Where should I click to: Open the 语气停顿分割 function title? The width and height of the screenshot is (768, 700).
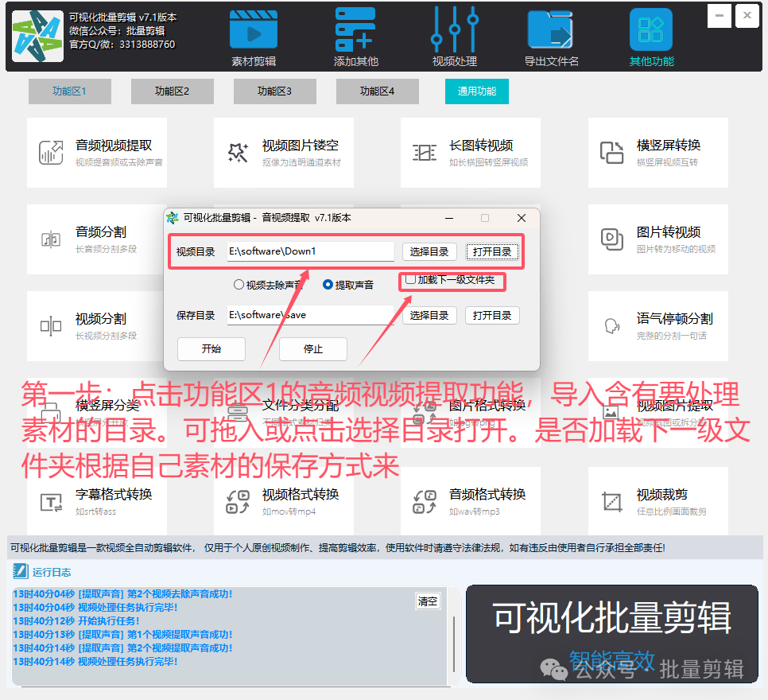click(674, 319)
